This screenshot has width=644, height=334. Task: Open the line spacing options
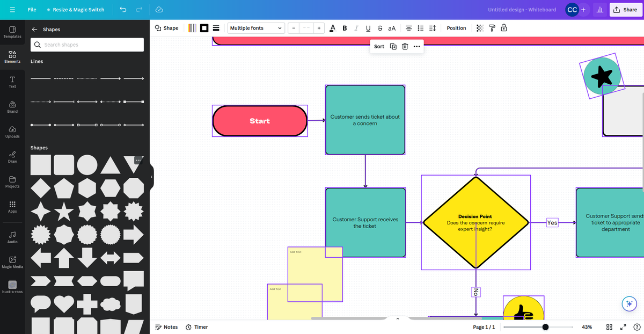pyautogui.click(x=433, y=28)
